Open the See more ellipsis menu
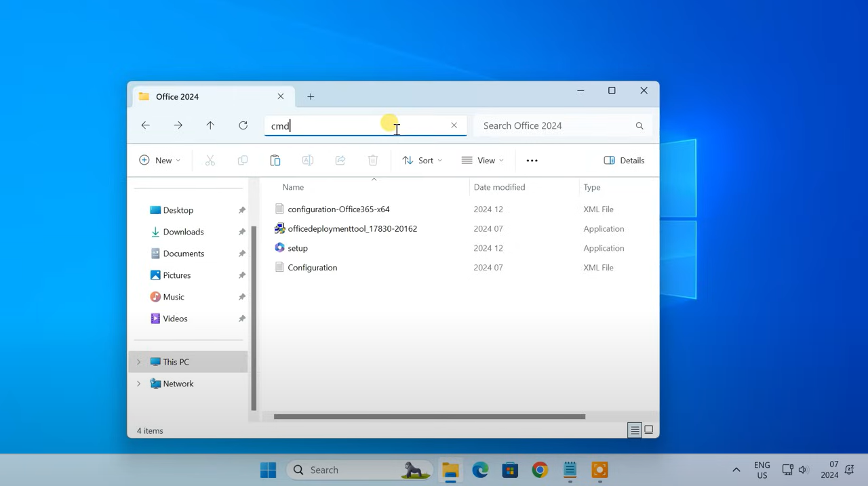 (x=532, y=161)
